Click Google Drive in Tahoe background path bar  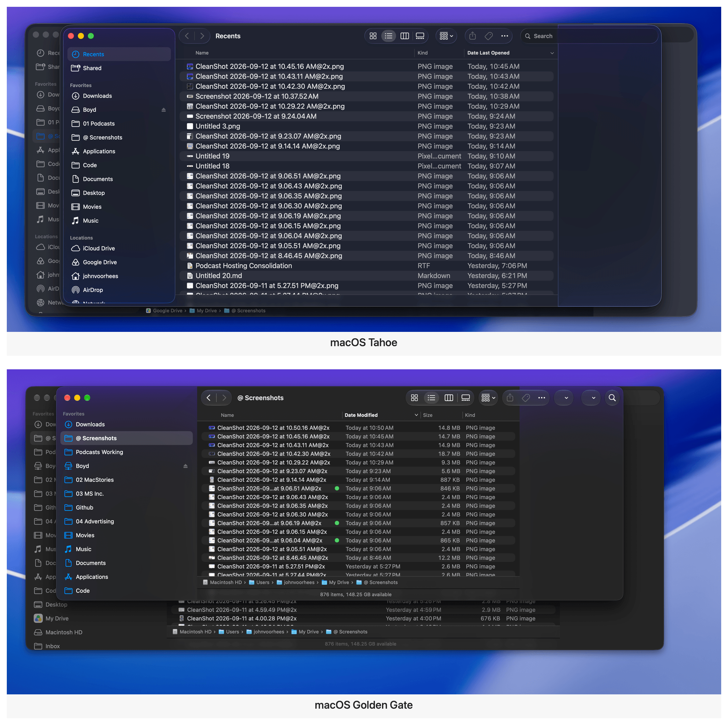(x=164, y=311)
